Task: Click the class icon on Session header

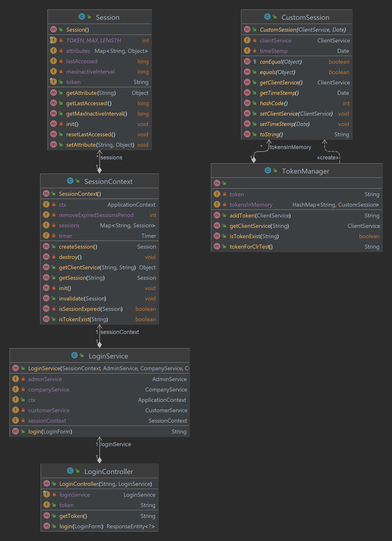Action: tap(81, 17)
